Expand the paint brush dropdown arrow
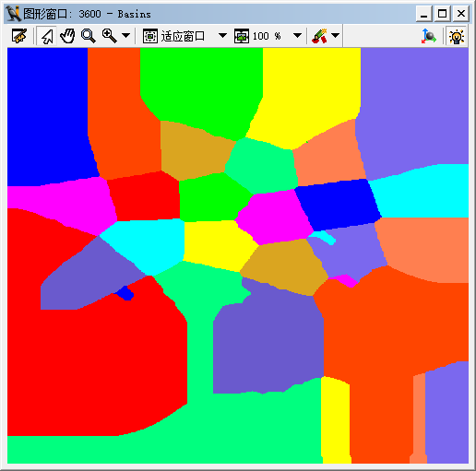 [x=335, y=36]
